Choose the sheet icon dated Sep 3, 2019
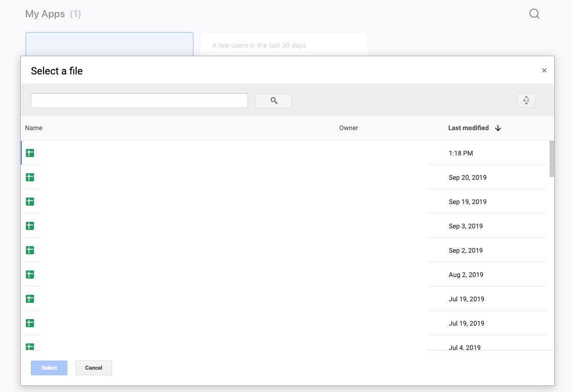572x392 pixels. click(30, 226)
